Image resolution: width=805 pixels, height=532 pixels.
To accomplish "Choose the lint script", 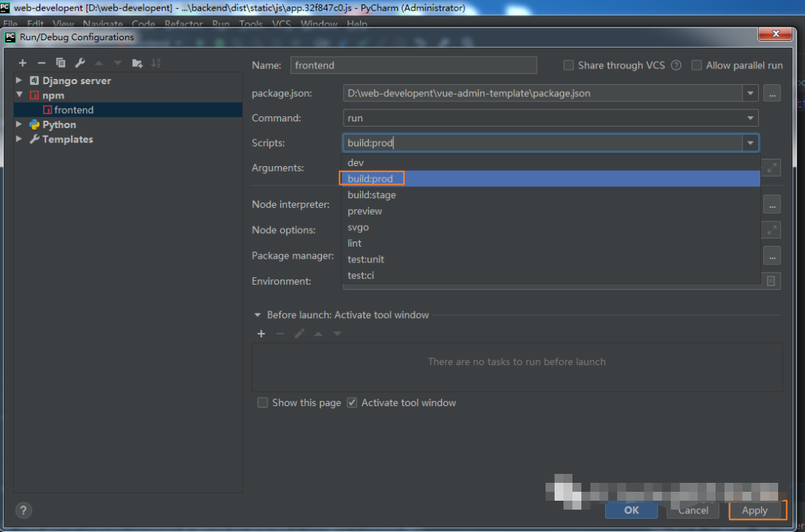I will (x=550, y=243).
